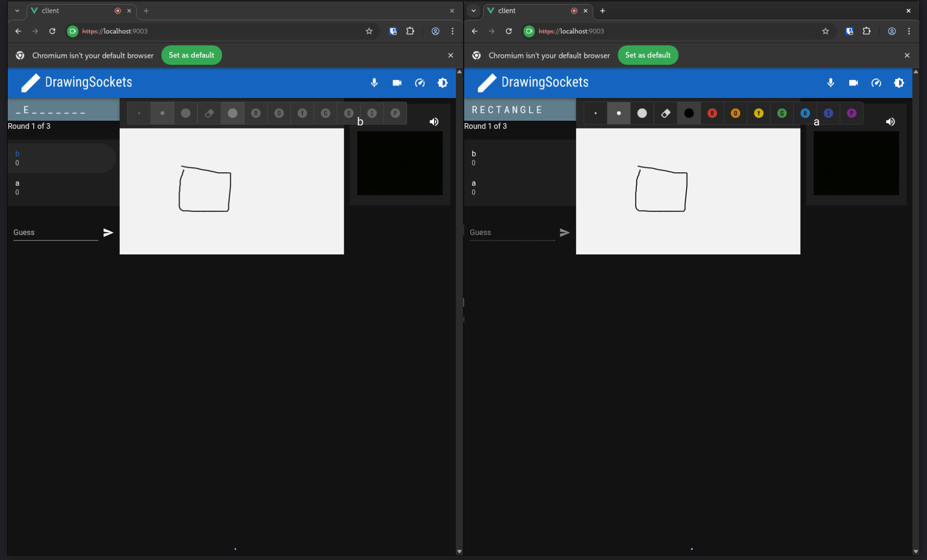
Task: Click the Set as default button
Action: [647, 55]
